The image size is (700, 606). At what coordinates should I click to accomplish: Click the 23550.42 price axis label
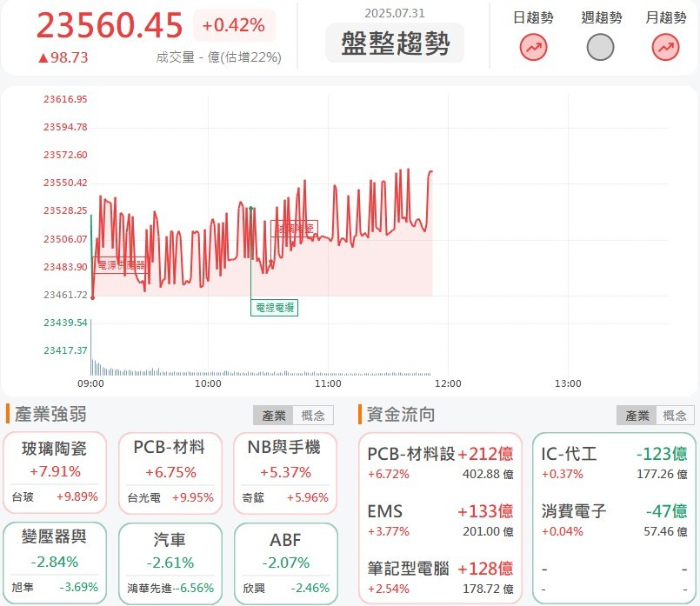pos(65,183)
